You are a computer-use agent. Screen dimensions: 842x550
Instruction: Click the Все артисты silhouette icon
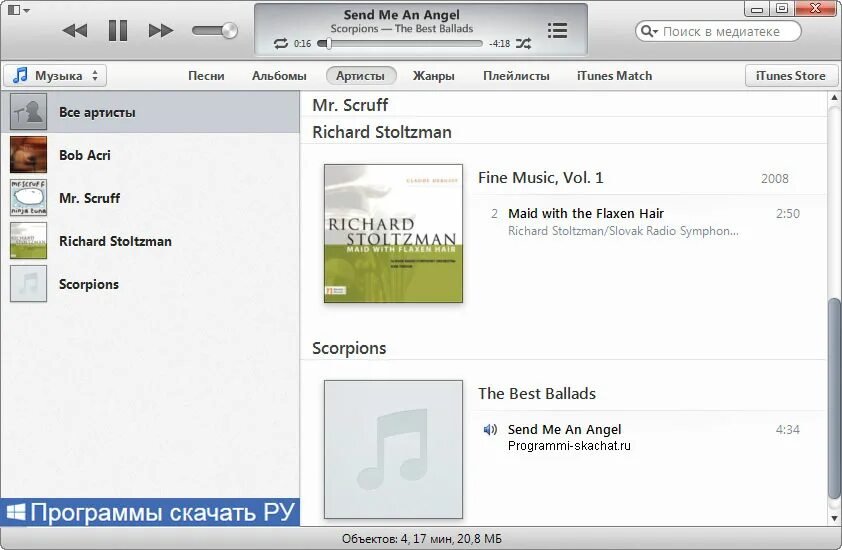click(x=28, y=112)
